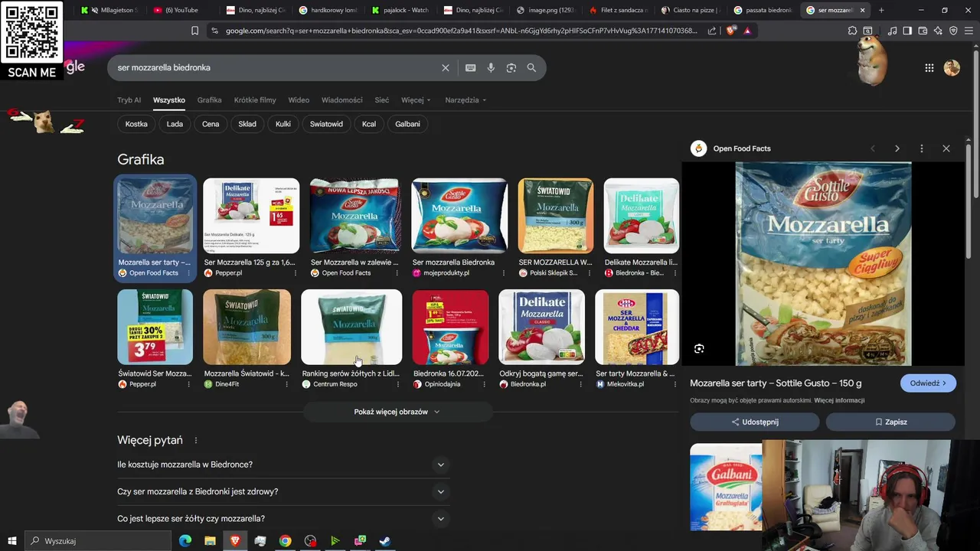Open File Explorer from the taskbar
Viewport: 980px width, 551px height.
coord(210,541)
